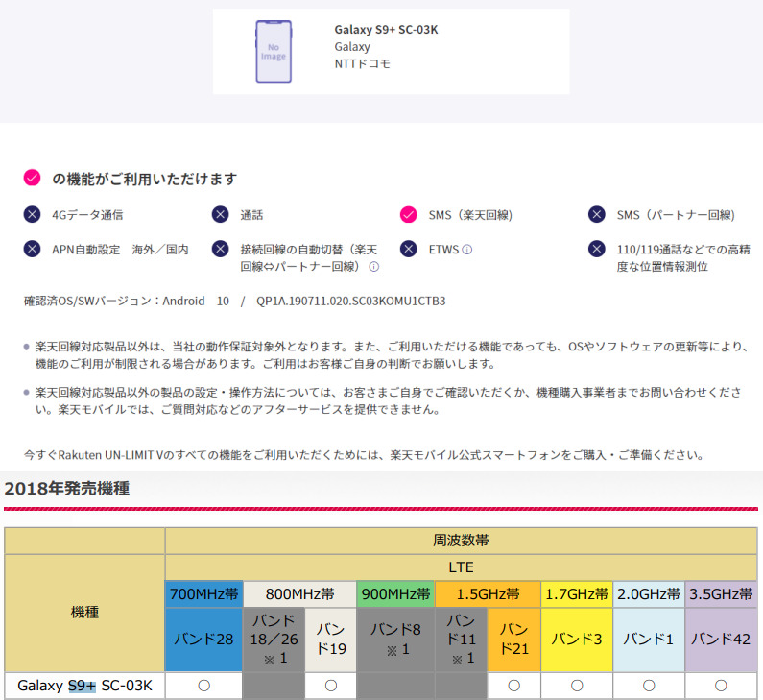Click the circle under バンド19 column
The width and height of the screenshot is (763, 700).
click(330, 686)
